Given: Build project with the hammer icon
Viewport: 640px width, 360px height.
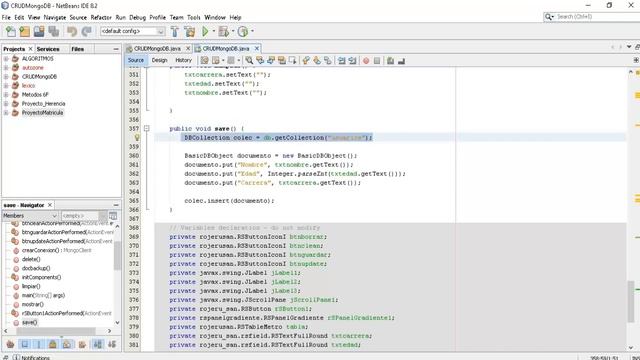Looking at the screenshot, I should point(175,31).
